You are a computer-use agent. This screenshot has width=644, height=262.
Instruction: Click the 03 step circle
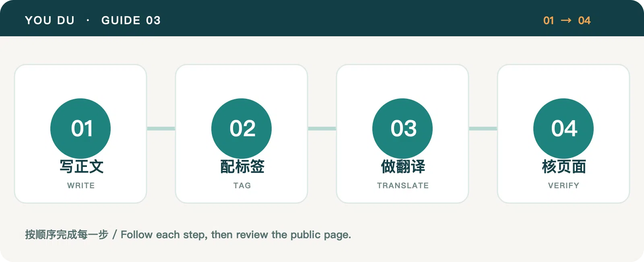[x=402, y=129]
